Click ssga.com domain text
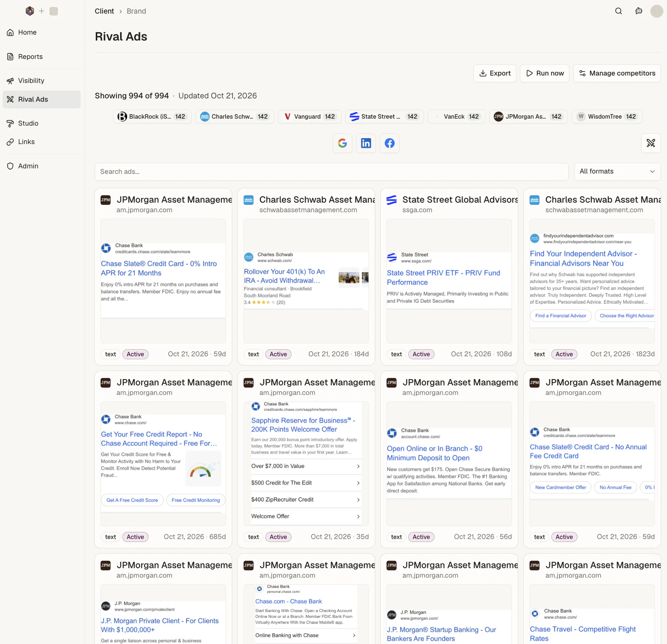Image resolution: width=667 pixels, height=644 pixels. click(417, 210)
